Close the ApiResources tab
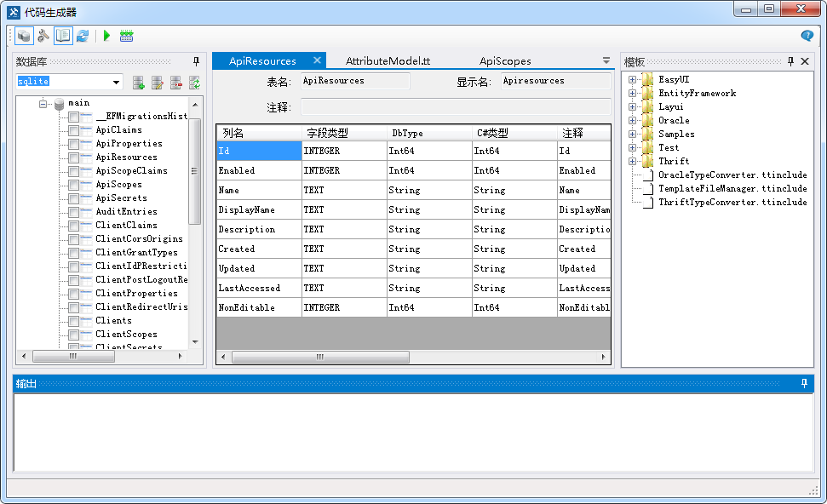This screenshot has height=504, width=827. 317,60
